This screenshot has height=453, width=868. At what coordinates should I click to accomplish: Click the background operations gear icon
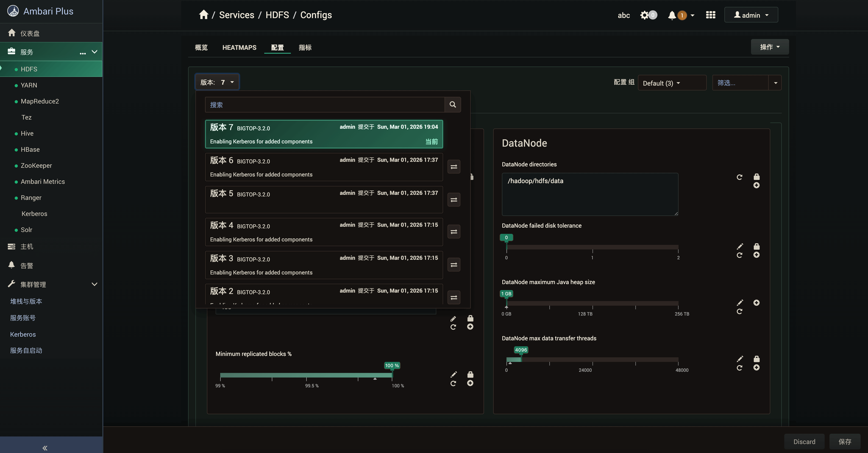644,15
